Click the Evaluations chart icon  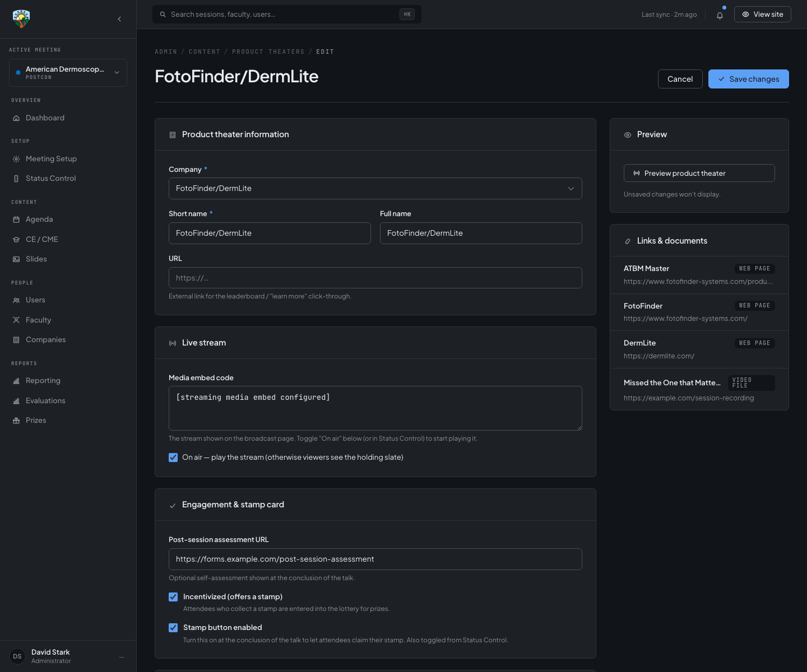[16, 401]
